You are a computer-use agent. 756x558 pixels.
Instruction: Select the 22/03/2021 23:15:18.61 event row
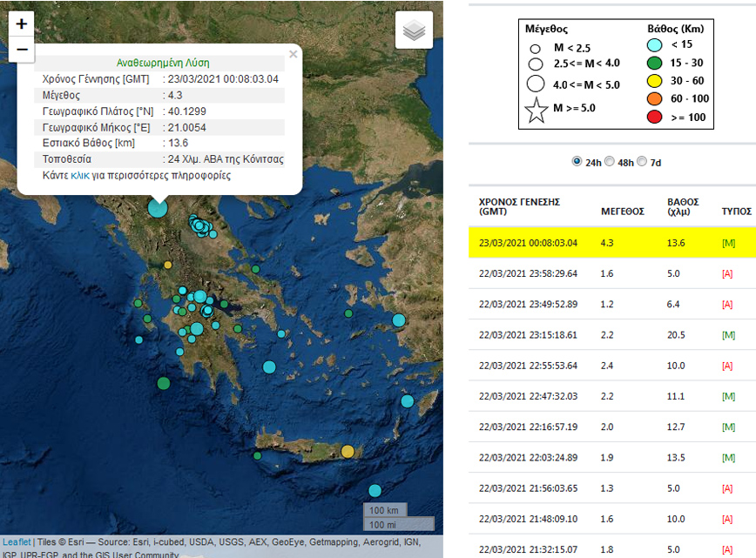tap(610, 335)
